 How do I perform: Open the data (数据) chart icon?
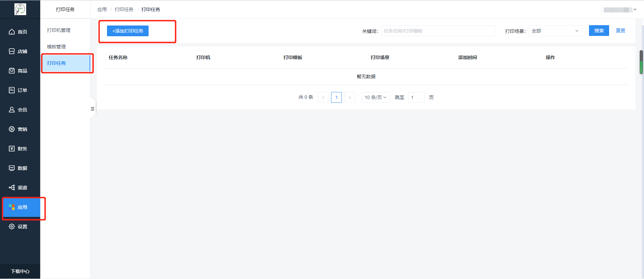point(12,168)
